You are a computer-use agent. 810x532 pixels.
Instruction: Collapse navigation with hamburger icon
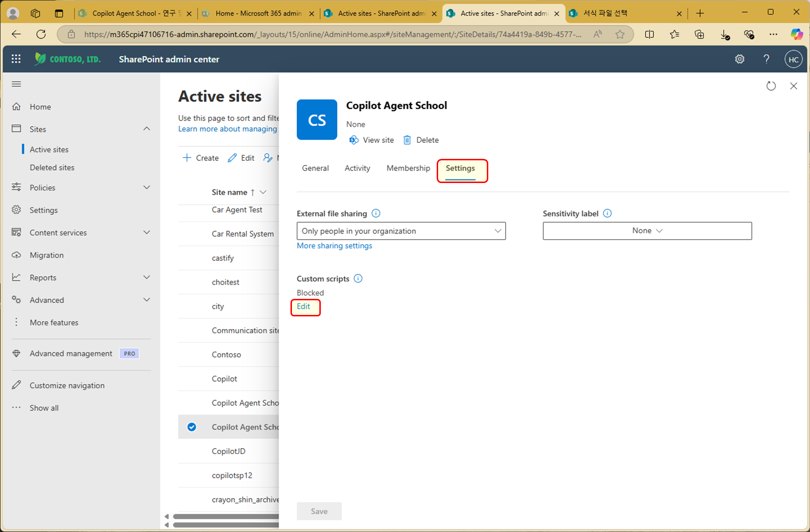17,84
